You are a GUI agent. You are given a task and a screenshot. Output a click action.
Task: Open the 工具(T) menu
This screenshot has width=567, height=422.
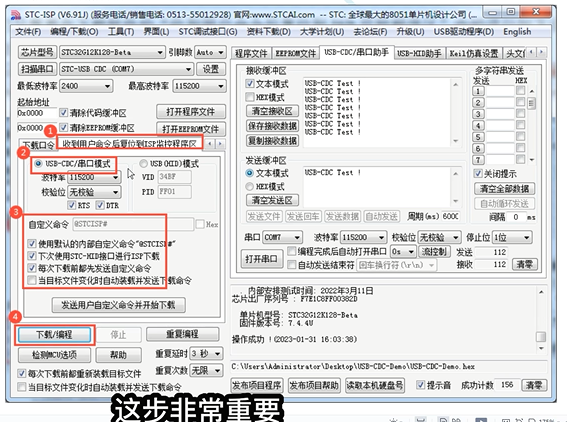pyautogui.click(x=121, y=32)
